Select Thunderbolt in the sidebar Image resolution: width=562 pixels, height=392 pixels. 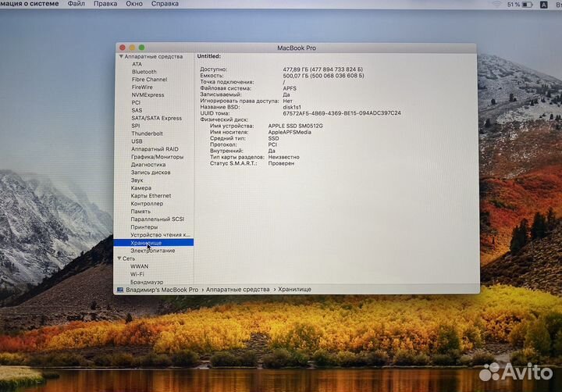pos(147,134)
